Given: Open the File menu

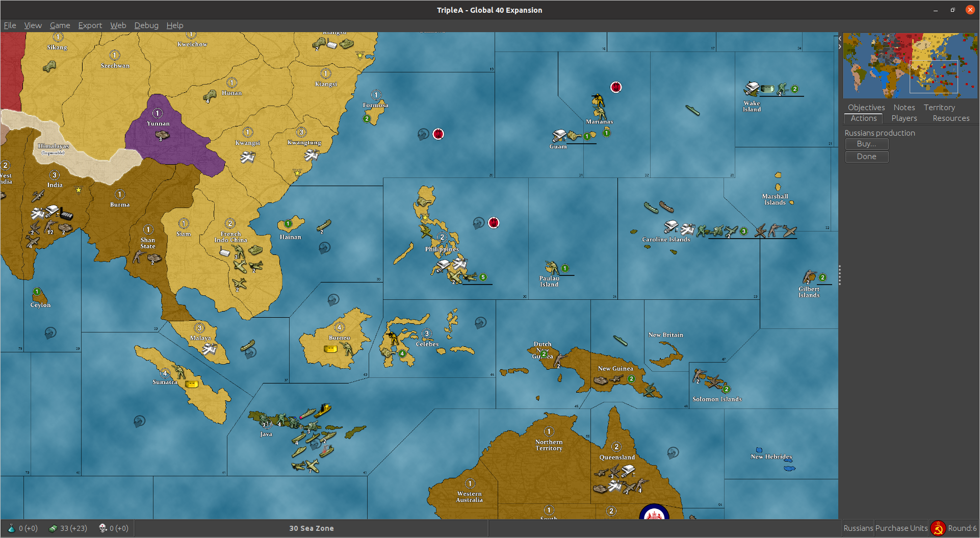Looking at the screenshot, I should click(10, 25).
